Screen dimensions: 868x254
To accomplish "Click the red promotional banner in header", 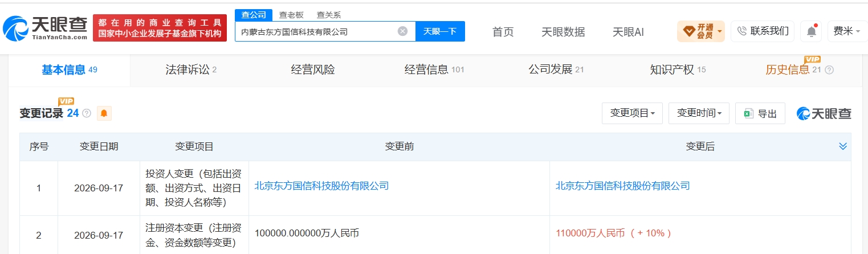I will [x=160, y=28].
